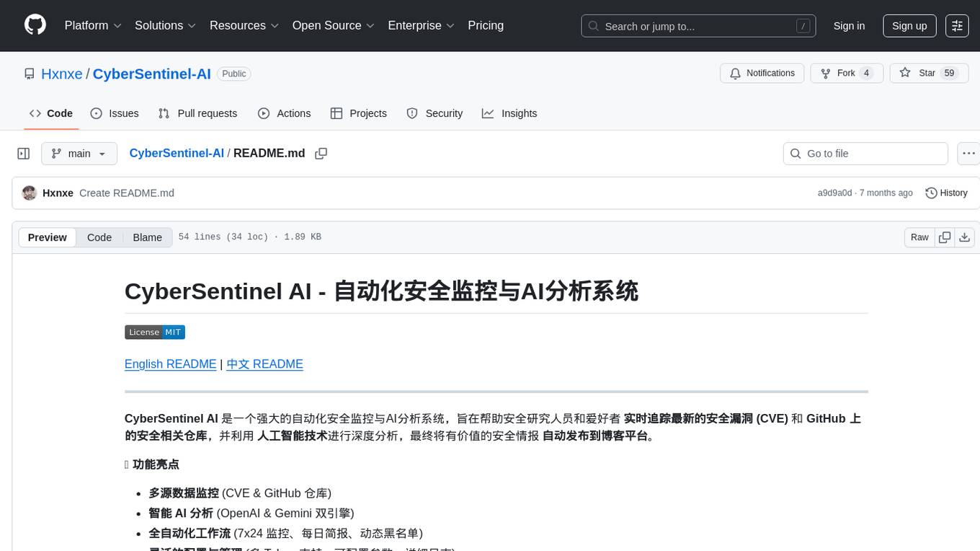The image size is (980, 551).
Task: Open appearance settings icon in header
Action: 957,26
